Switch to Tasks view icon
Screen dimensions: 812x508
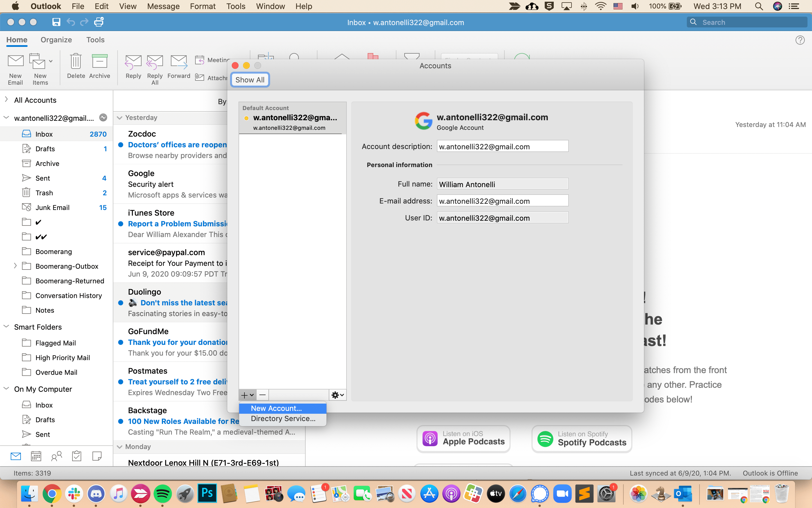76,456
